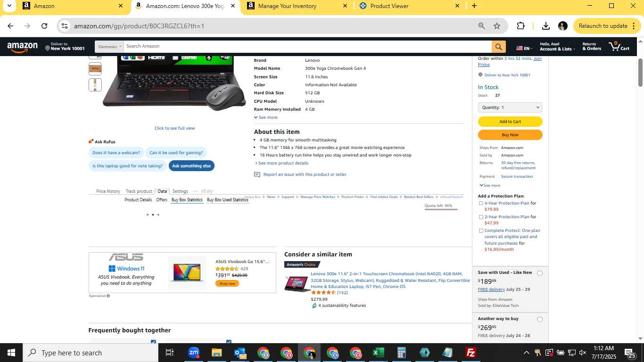
Task: Reload the page
Action: pyautogui.click(x=44, y=26)
